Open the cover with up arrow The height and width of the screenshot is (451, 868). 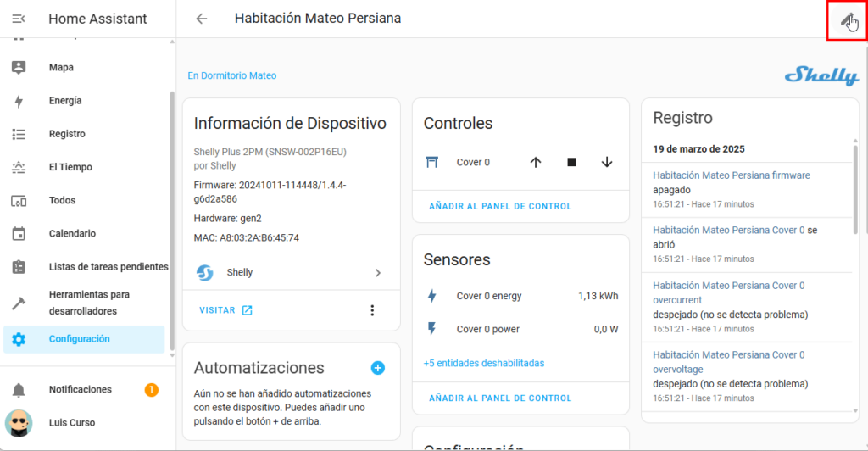pyautogui.click(x=535, y=162)
